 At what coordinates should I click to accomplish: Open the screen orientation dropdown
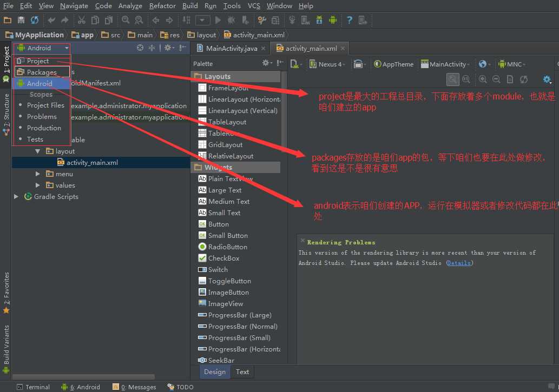pos(360,64)
